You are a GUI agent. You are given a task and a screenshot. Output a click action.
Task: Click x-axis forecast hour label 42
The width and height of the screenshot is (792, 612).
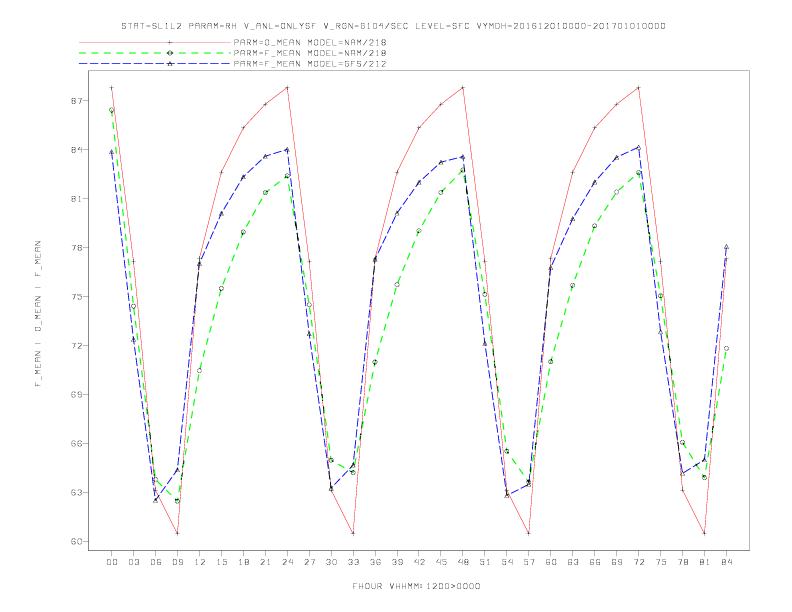point(419,562)
